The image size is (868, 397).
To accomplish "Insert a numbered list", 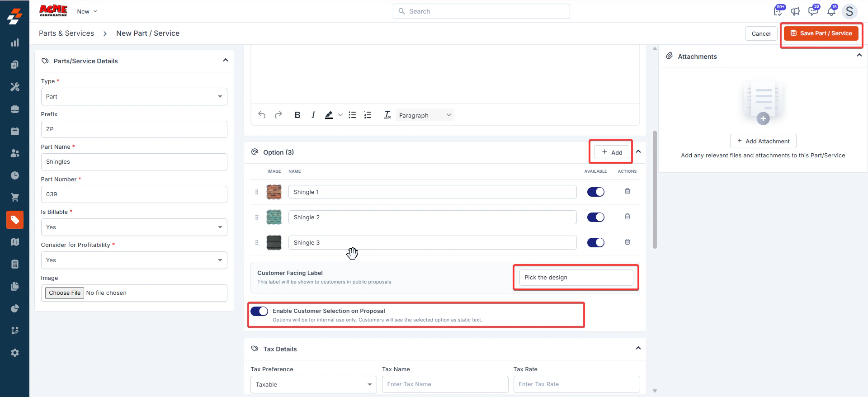I will pyautogui.click(x=368, y=115).
